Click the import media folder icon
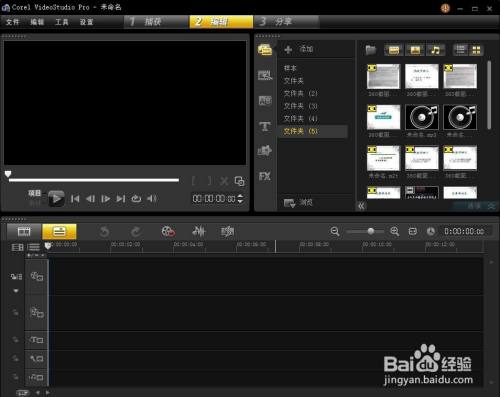Screen dimensions: 500x397 pyautogui.click(x=370, y=50)
